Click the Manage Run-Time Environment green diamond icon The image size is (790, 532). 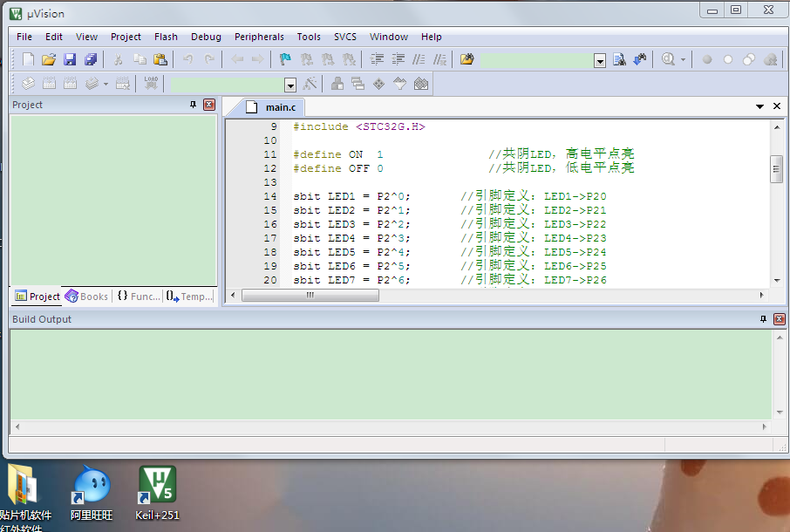(x=379, y=84)
